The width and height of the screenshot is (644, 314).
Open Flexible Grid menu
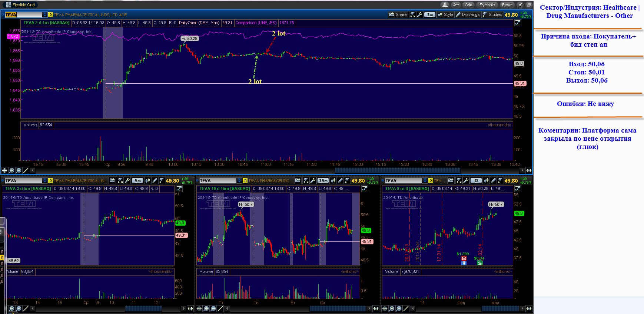click(x=21, y=5)
